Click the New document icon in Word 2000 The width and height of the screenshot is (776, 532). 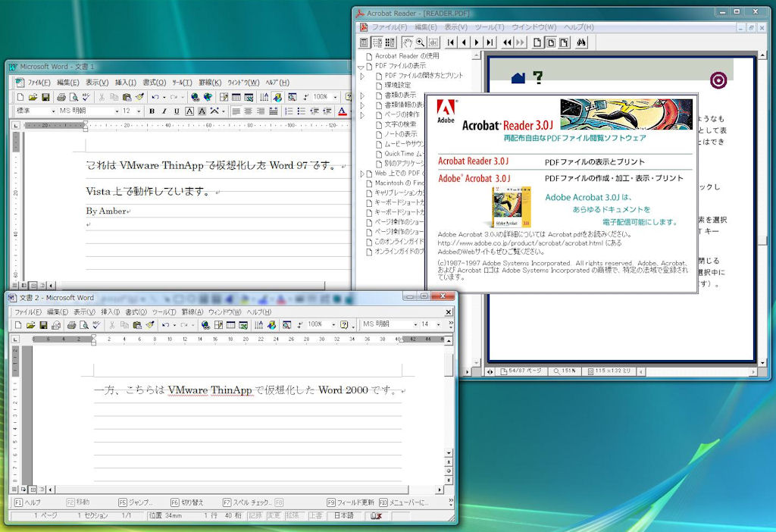[x=18, y=325]
